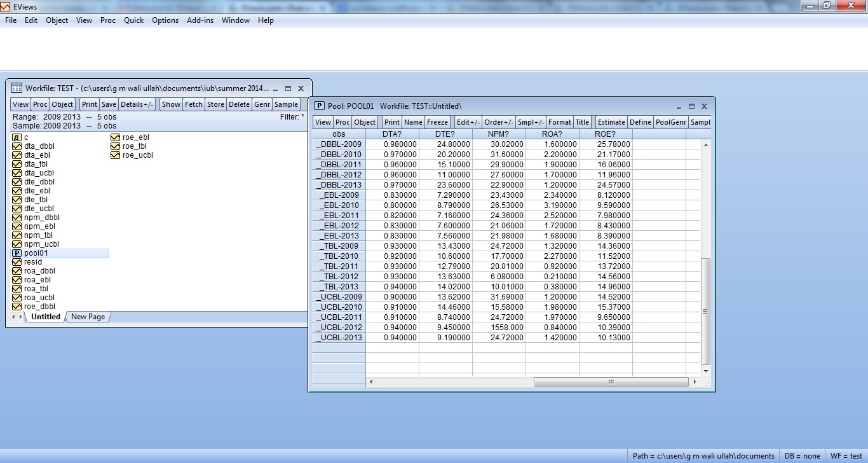The height and width of the screenshot is (463, 868).
Task: Select the roa_ucbl series
Action: (x=39, y=298)
